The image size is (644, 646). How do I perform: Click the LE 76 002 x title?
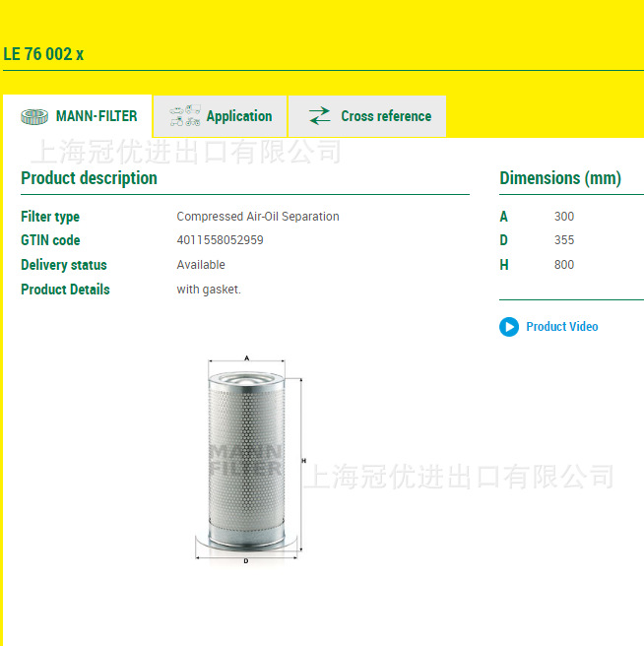click(43, 54)
